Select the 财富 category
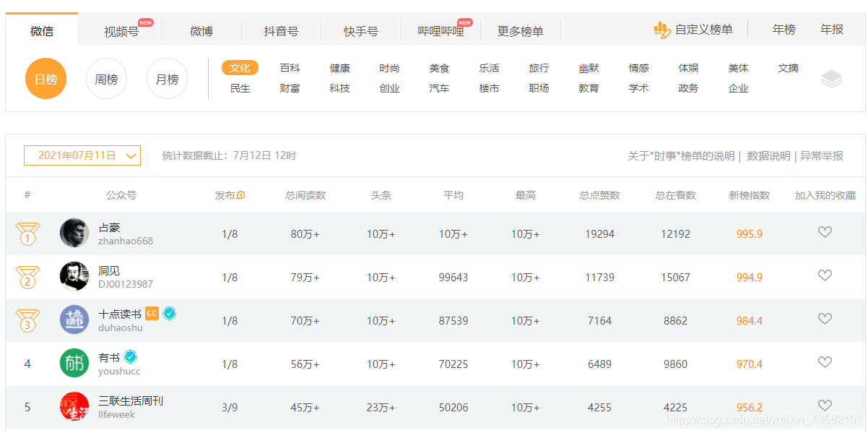 click(x=290, y=88)
